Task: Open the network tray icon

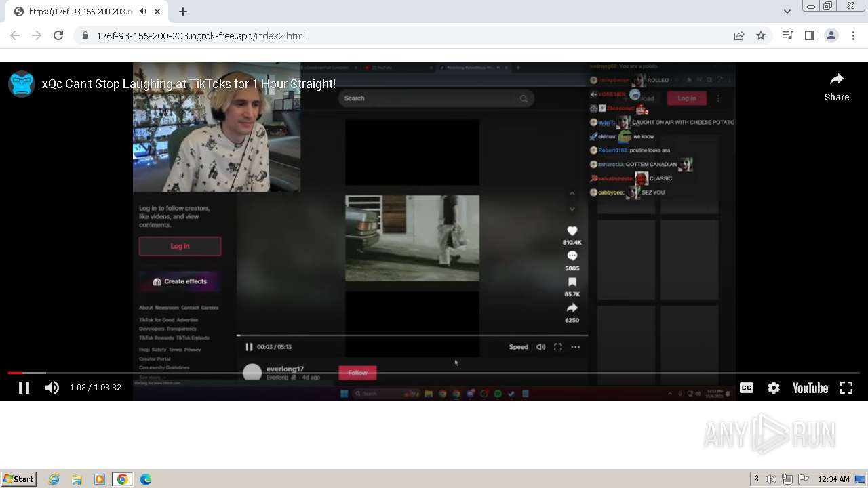Action: [x=787, y=479]
